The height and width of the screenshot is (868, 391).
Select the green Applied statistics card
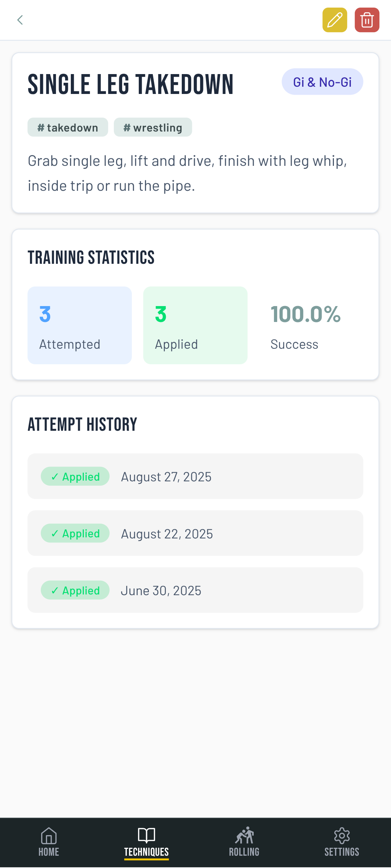coord(195,325)
